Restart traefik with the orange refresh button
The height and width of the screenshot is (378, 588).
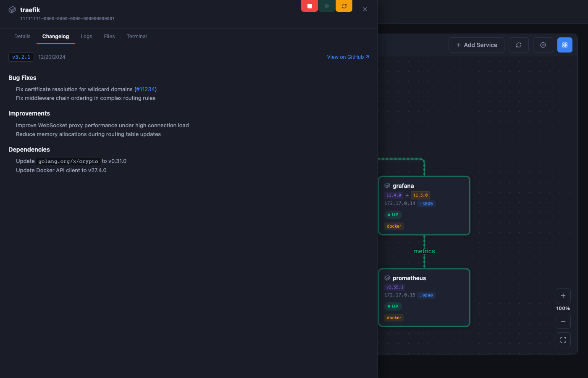tap(344, 6)
